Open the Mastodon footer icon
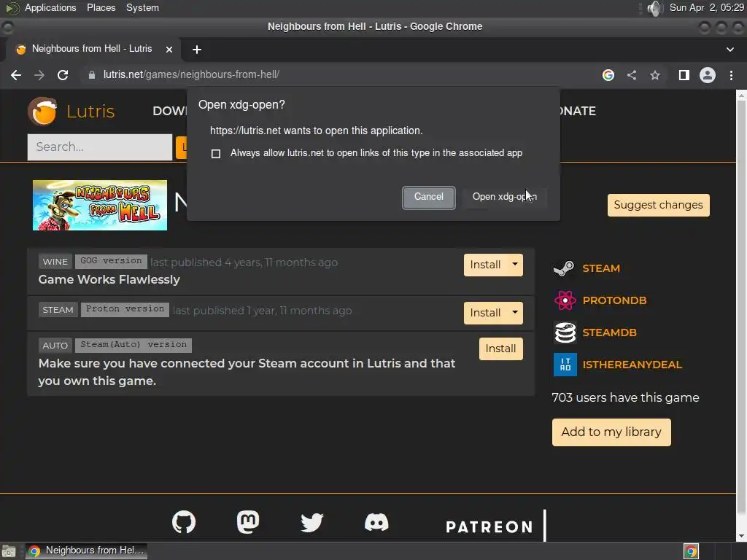Image resolution: width=747 pixels, height=560 pixels. [x=248, y=522]
